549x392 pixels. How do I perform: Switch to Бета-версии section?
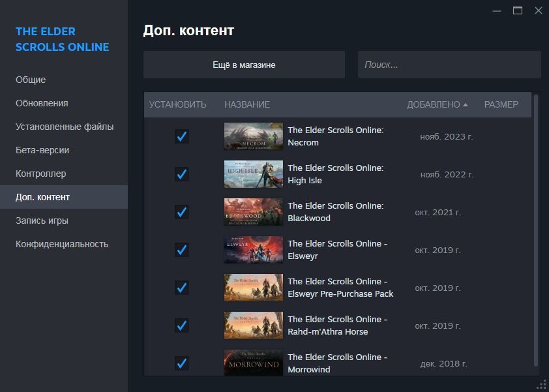tap(64, 150)
